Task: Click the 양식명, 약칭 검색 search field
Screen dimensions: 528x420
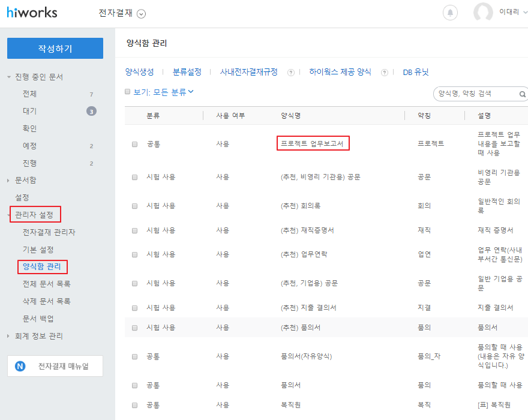Action: (x=475, y=94)
